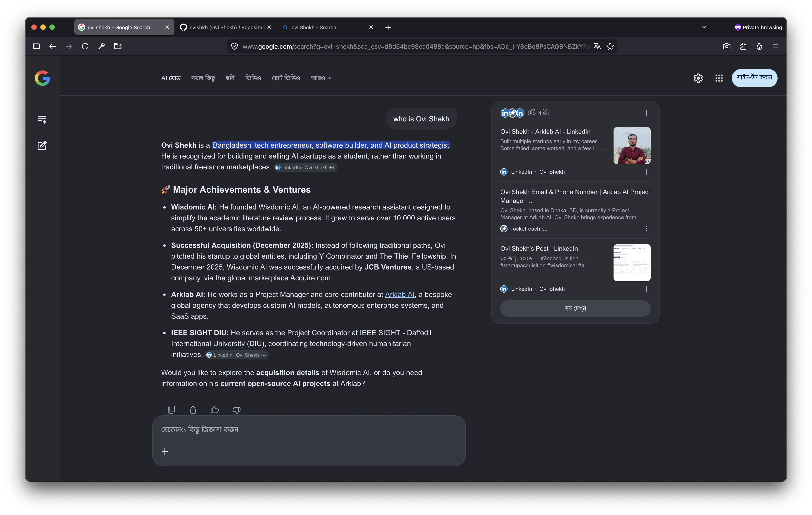Image resolution: width=812 pixels, height=515 pixels.
Task: Open options for Arklab AI LinkedIn result
Action: click(x=646, y=172)
